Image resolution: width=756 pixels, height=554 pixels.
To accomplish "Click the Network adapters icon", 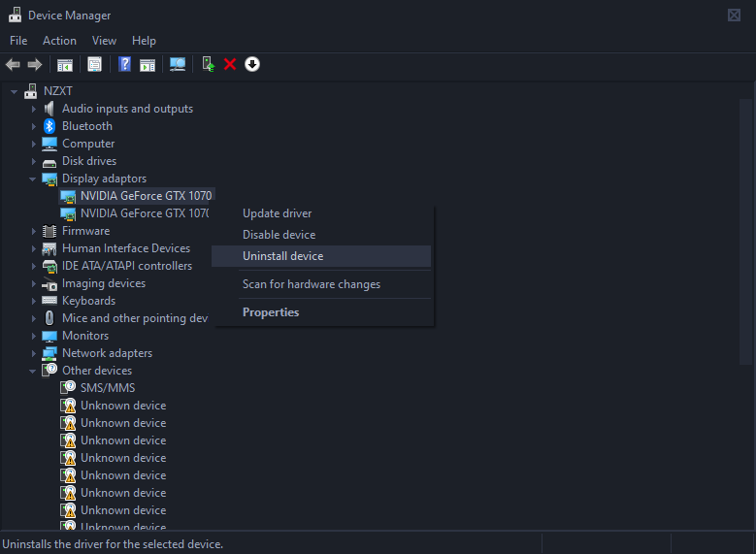I will (x=49, y=353).
